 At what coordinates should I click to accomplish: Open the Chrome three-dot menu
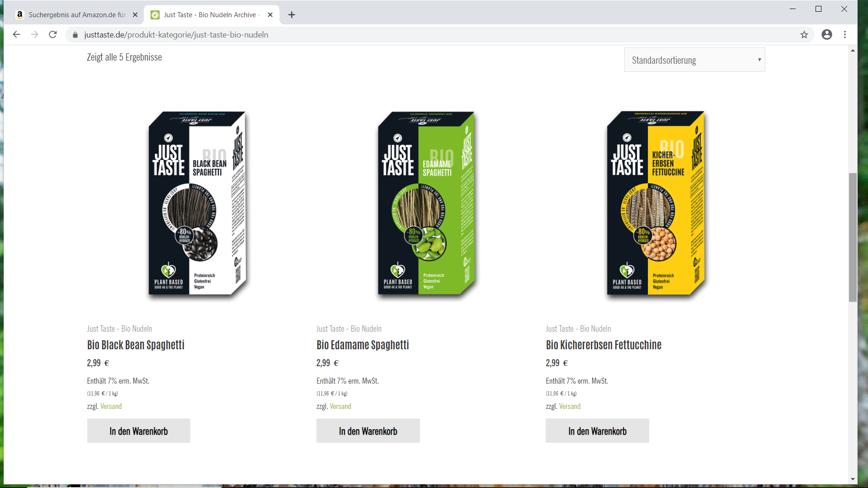[845, 35]
